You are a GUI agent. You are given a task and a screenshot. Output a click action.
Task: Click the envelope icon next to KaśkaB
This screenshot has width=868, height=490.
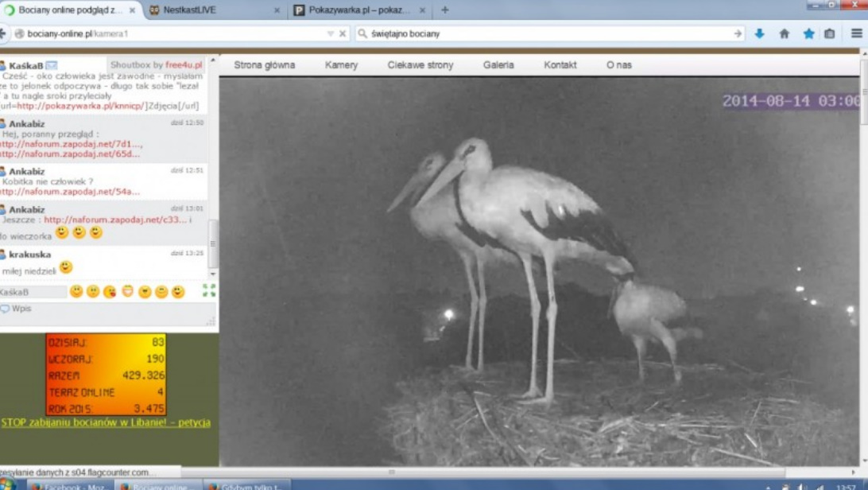tap(52, 65)
